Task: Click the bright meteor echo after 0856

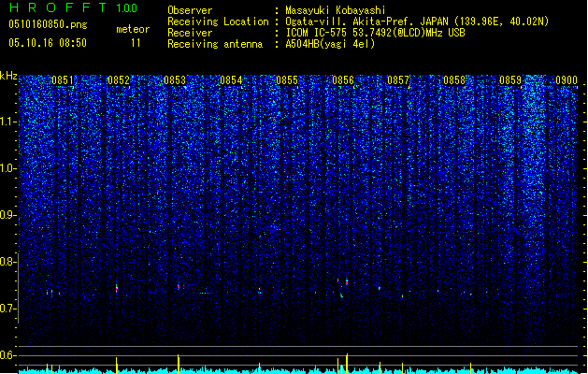Action: coord(347,281)
